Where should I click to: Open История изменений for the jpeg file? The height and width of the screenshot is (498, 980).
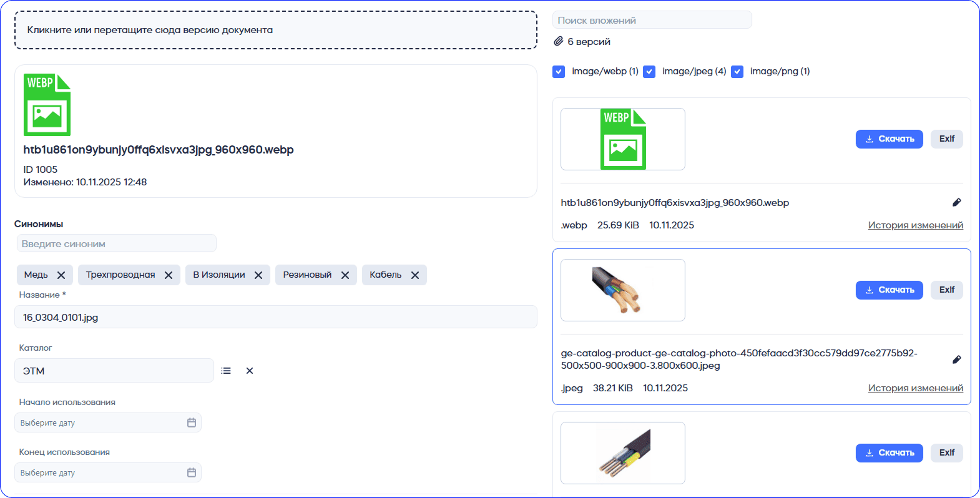[915, 388]
